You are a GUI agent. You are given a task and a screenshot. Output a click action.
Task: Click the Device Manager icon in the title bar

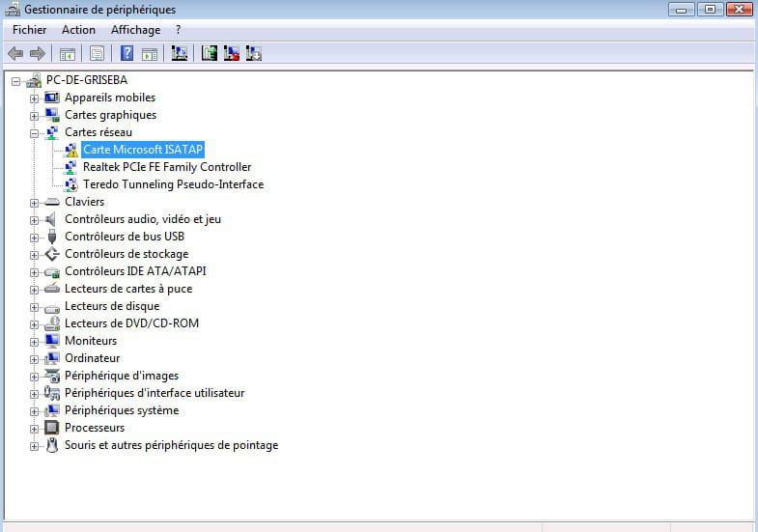pos(13,10)
